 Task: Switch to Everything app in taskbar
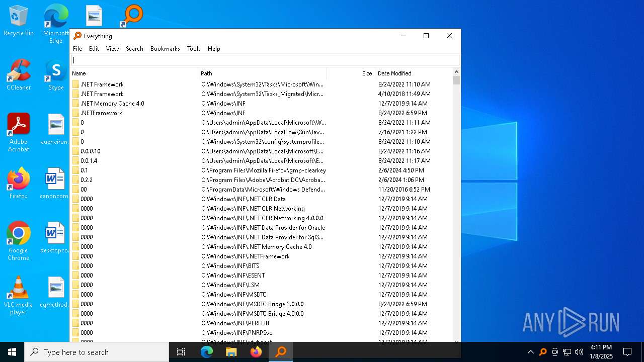click(x=281, y=352)
